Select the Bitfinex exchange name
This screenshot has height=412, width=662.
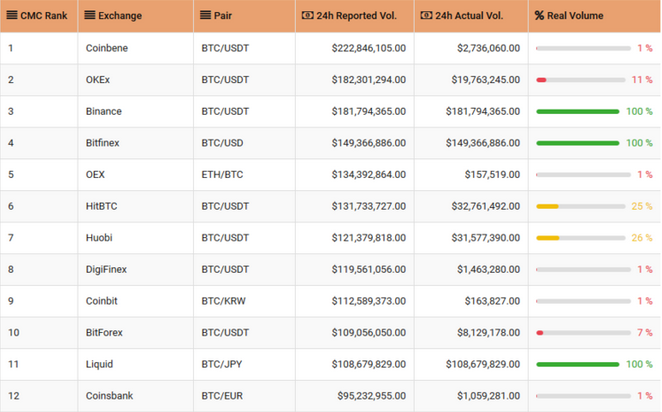(103, 143)
